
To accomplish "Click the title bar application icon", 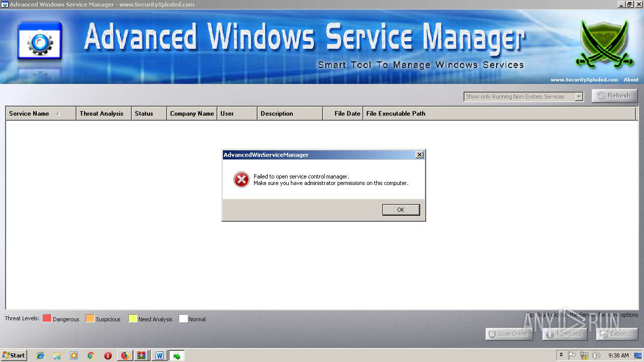I will pos(5,5).
